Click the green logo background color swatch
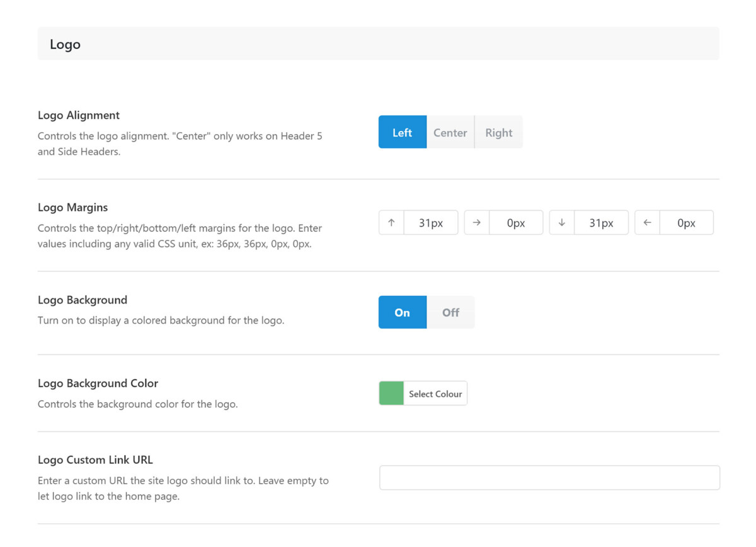Image resolution: width=756 pixels, height=547 pixels. tap(391, 393)
